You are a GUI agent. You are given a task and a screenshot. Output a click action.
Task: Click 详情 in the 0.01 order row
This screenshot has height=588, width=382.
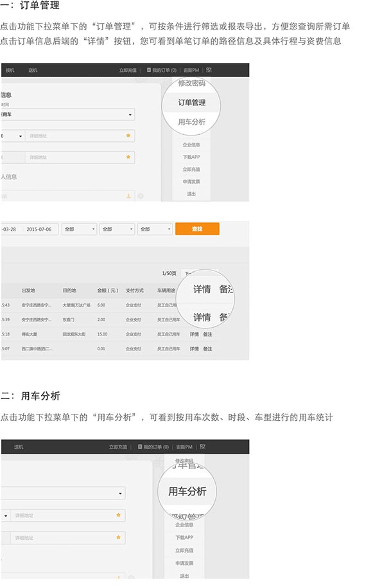pos(194,349)
